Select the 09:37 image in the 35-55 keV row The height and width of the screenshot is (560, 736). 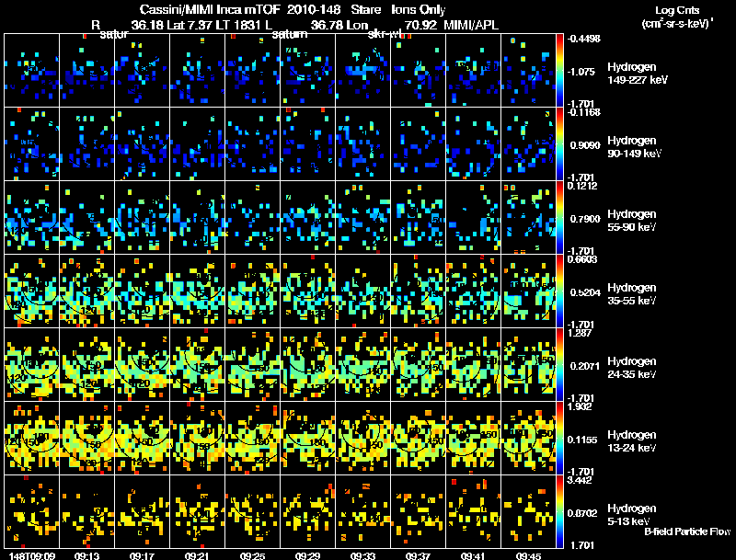pyautogui.click(x=419, y=291)
